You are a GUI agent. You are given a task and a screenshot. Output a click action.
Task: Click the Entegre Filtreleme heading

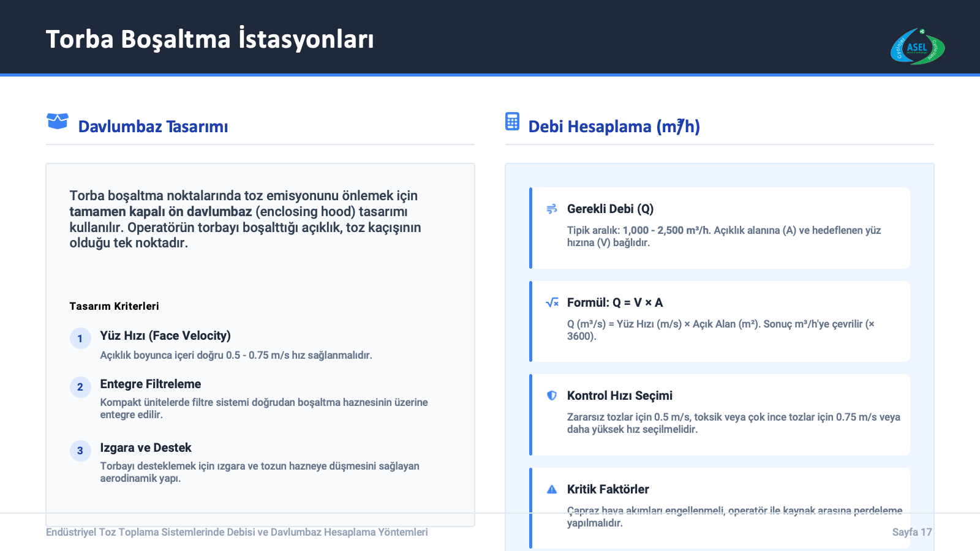pos(151,384)
